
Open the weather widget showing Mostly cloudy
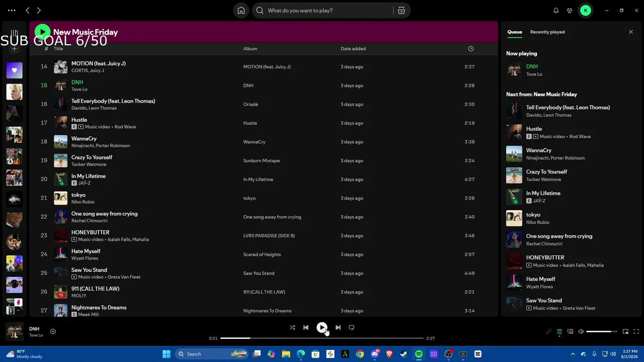24,354
